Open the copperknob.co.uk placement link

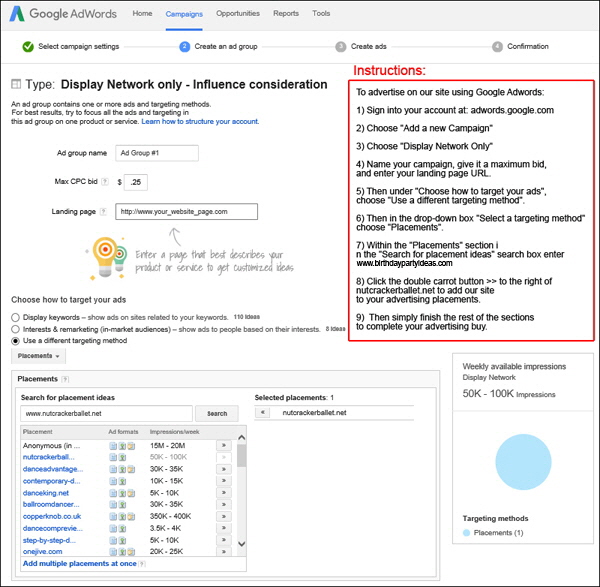pos(52,517)
